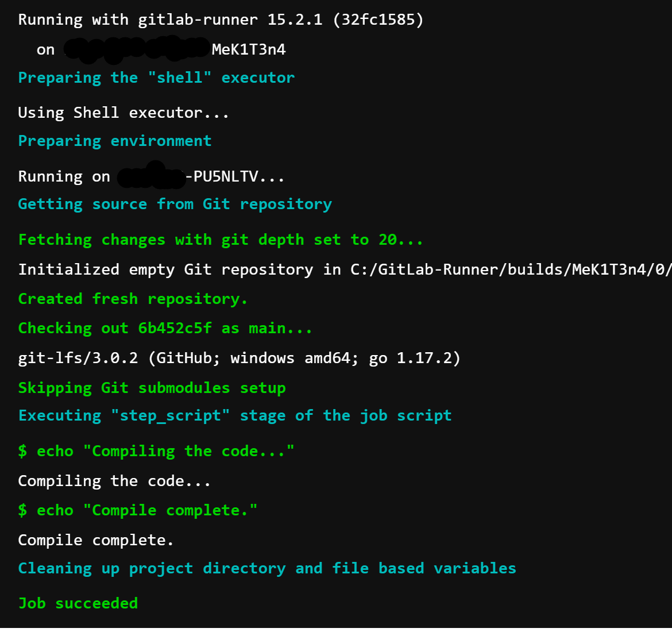This screenshot has height=632, width=672.
Task: Click the "Initialized empty Git repository" path line
Action: (345, 270)
